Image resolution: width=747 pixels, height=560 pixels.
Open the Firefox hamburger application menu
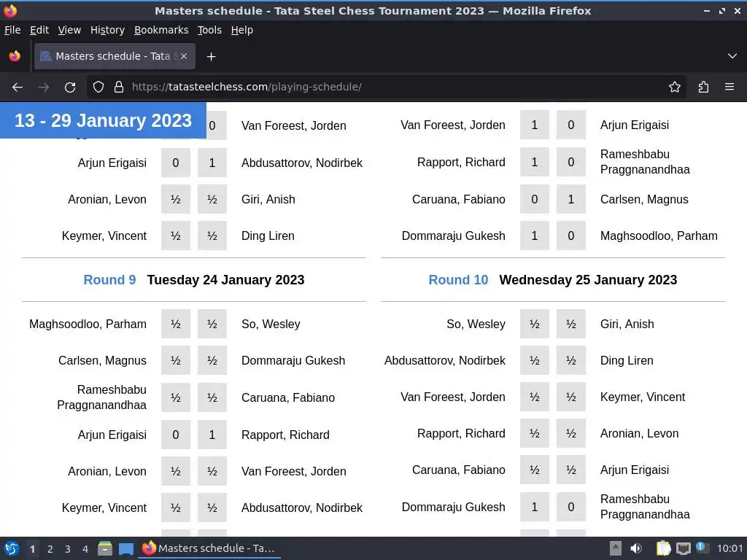coord(729,87)
